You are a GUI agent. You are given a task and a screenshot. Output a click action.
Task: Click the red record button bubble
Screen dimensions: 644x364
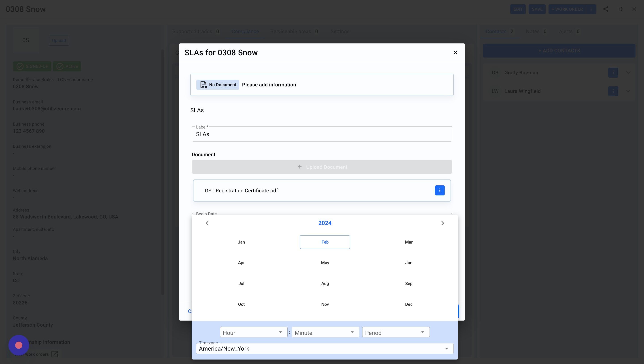coord(19,345)
